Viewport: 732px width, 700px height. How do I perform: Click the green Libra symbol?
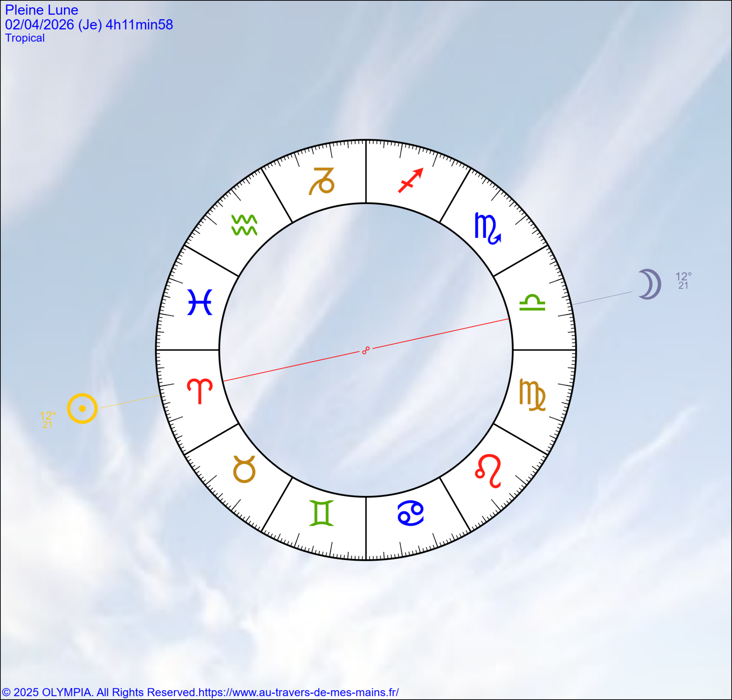coord(532,302)
